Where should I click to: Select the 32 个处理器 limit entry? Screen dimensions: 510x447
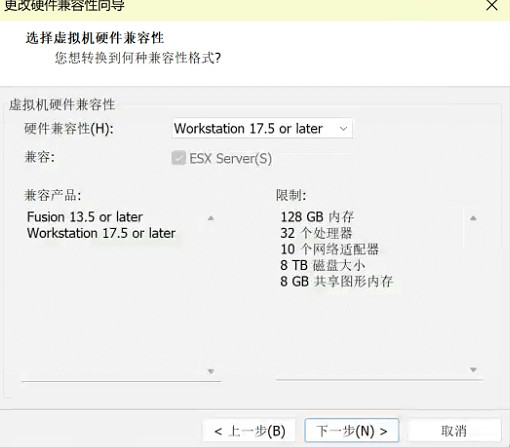[x=316, y=233]
